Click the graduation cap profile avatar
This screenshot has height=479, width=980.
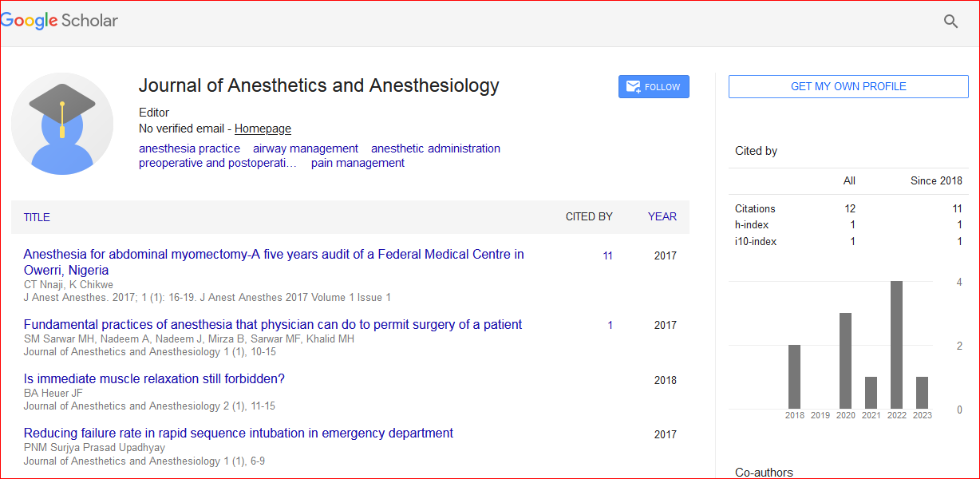tap(62, 124)
